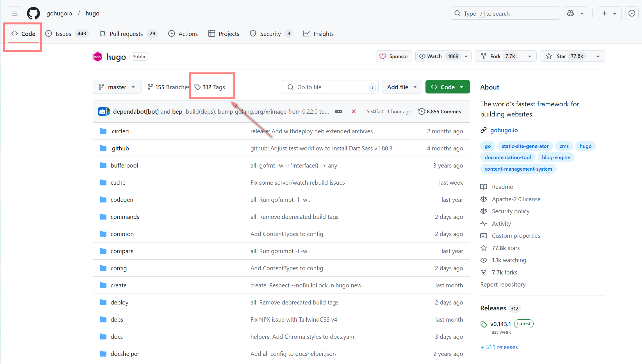Image resolution: width=642 pixels, height=364 pixels.
Task: Open the docshelper folder icon
Action: tap(103, 354)
